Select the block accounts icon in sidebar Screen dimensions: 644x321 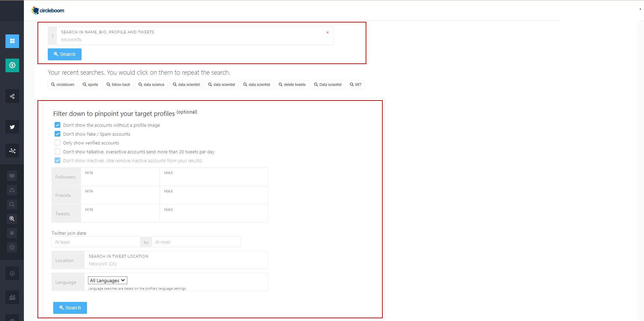[x=12, y=247]
